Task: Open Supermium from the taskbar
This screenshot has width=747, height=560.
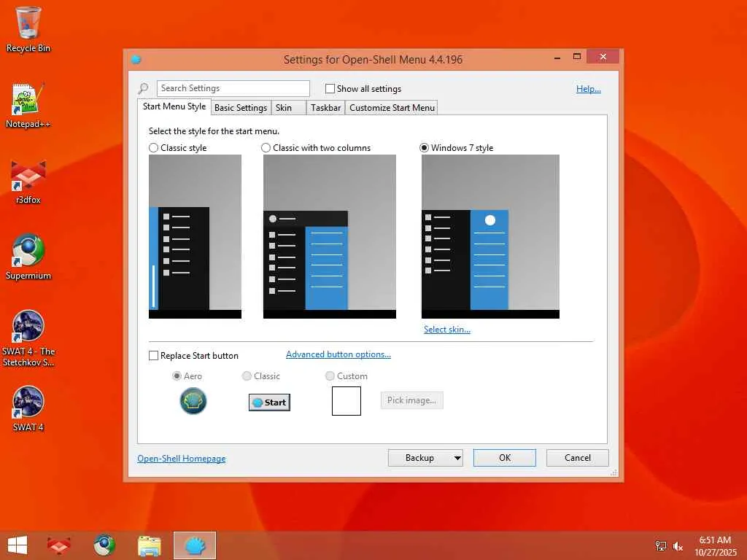Action: [104, 545]
